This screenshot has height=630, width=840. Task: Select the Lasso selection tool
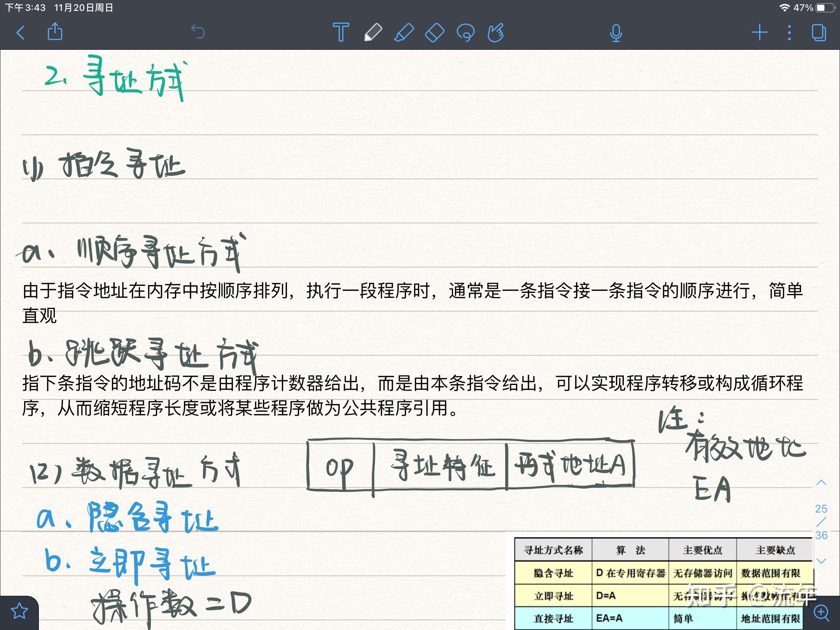coord(465,33)
